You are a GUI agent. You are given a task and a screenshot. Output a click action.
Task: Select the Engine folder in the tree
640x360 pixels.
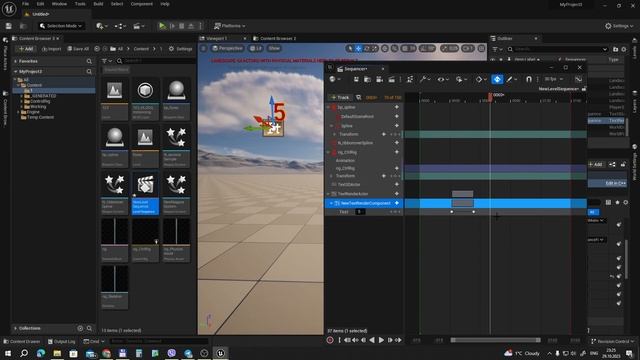pyautogui.click(x=33, y=112)
